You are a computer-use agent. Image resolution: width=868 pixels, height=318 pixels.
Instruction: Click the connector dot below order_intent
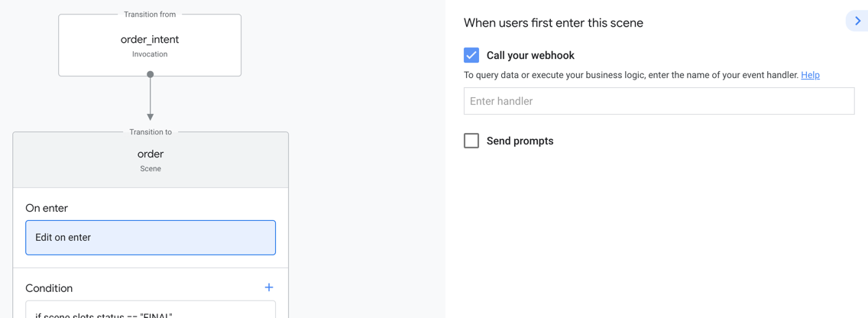pyautogui.click(x=151, y=74)
